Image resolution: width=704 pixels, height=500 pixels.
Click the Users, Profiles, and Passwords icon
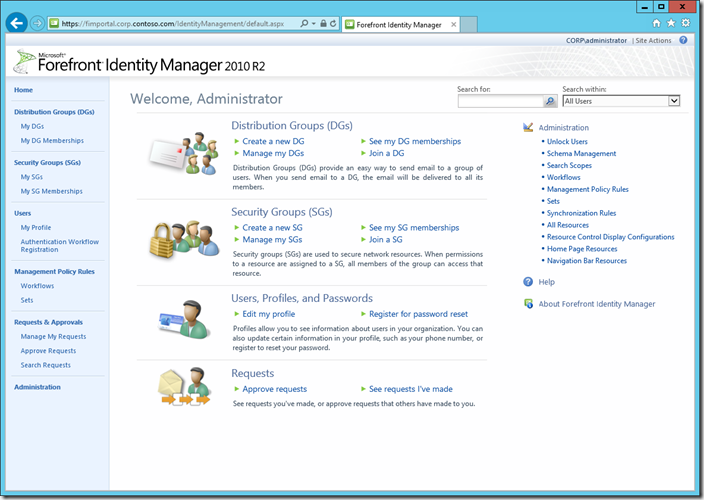click(x=182, y=320)
